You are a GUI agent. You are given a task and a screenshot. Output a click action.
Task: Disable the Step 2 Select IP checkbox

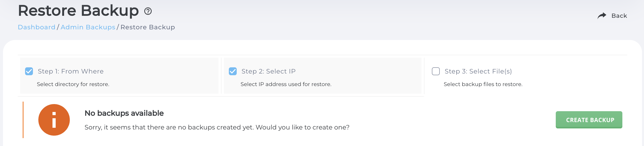click(x=233, y=72)
